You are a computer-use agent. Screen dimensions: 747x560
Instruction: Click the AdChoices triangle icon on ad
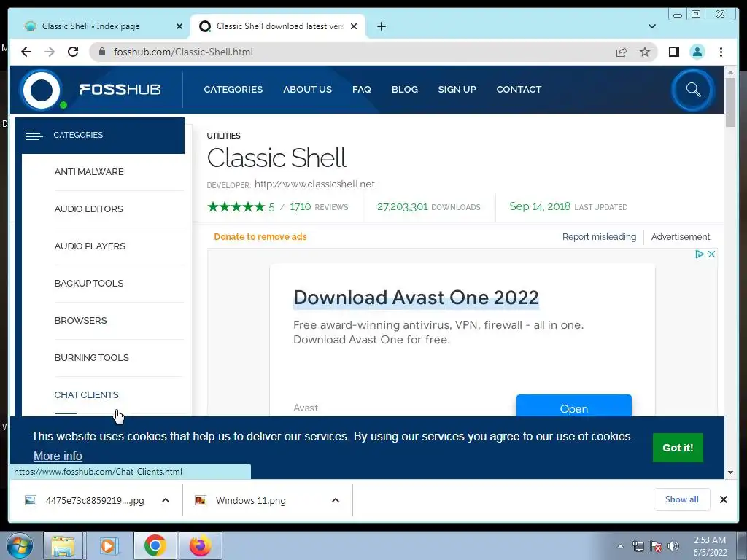point(700,254)
